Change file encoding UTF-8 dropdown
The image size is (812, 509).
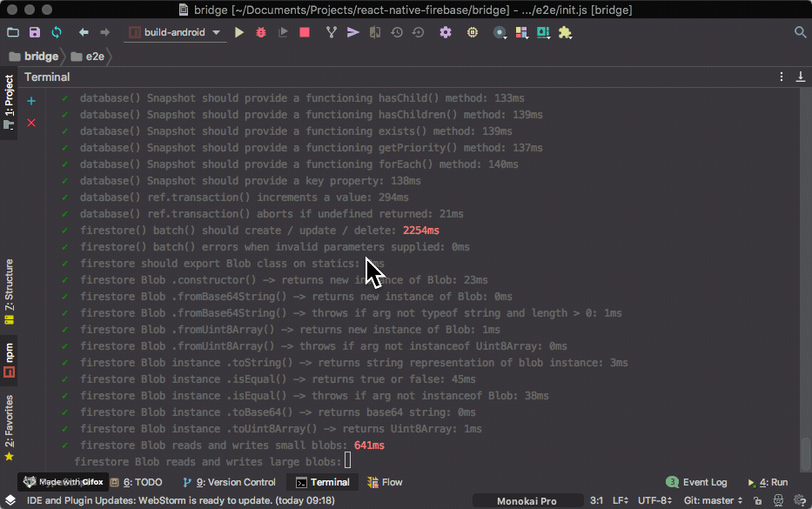(655, 500)
